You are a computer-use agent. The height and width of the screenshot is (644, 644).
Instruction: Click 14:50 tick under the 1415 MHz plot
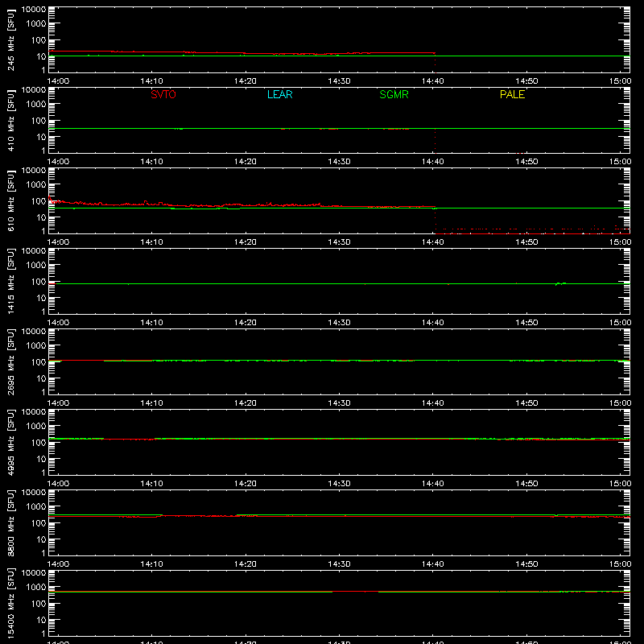[526, 323]
